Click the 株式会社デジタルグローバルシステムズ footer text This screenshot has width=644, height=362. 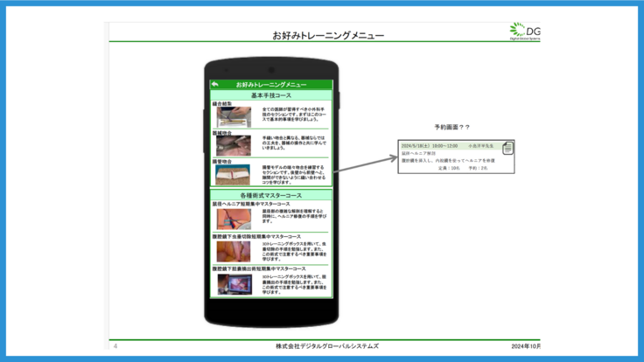pos(327,346)
